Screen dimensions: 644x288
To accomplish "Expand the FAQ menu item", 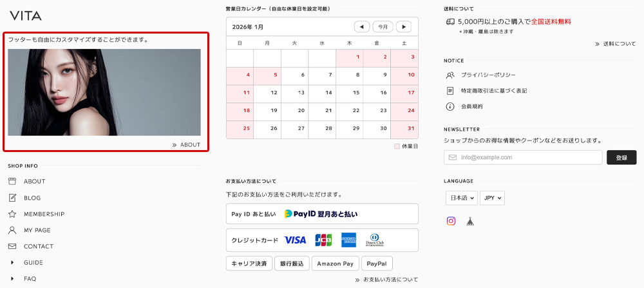I will tap(12, 279).
